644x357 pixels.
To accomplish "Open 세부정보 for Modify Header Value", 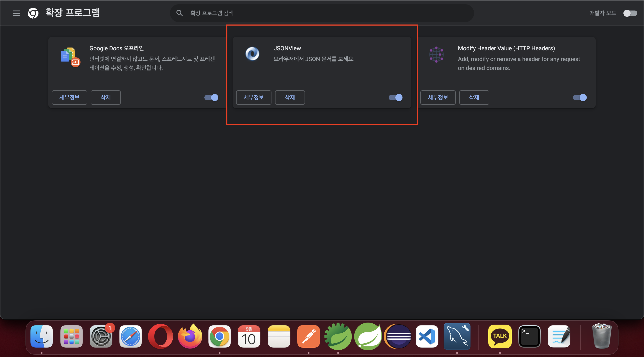I will tap(438, 98).
